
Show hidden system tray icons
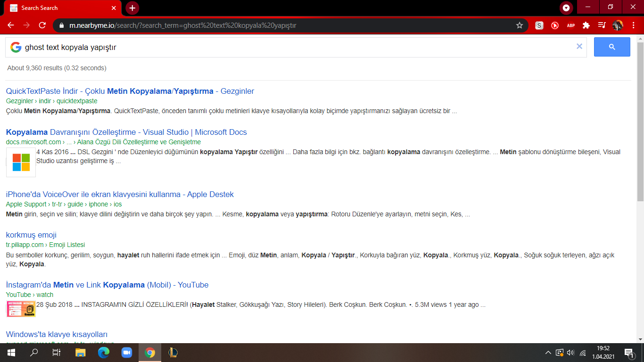[548, 353]
